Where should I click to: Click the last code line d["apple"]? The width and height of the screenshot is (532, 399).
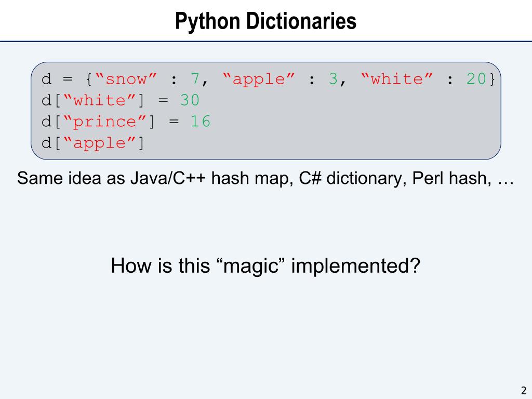click(93, 143)
